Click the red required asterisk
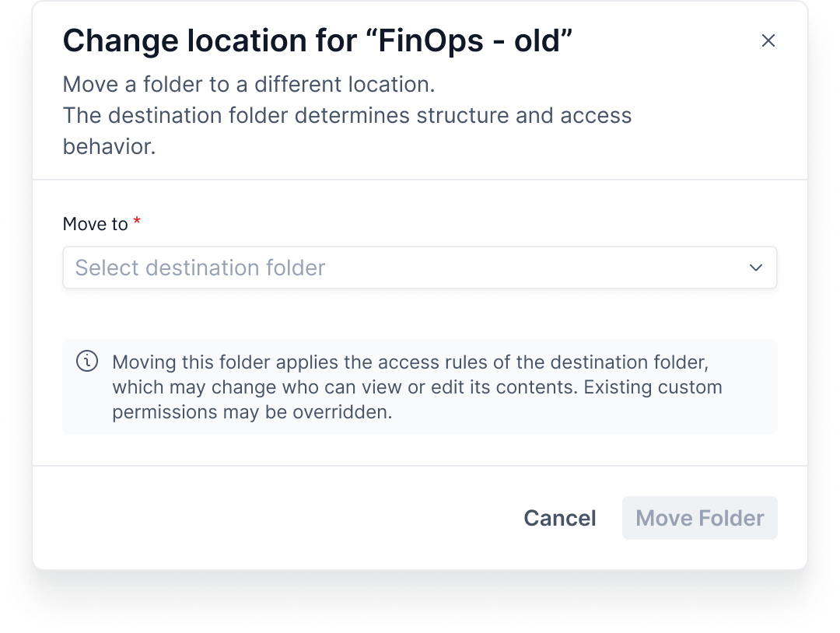 (x=138, y=223)
